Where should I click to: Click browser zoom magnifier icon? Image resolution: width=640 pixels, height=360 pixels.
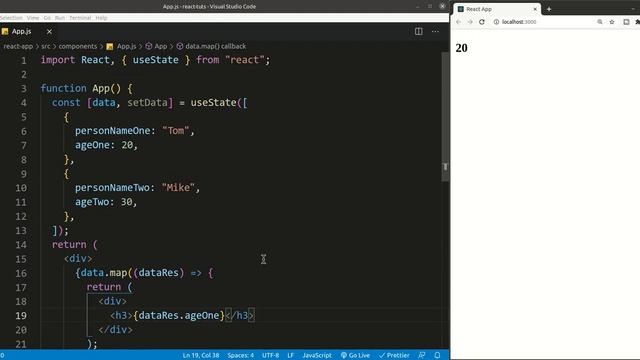(x=600, y=22)
